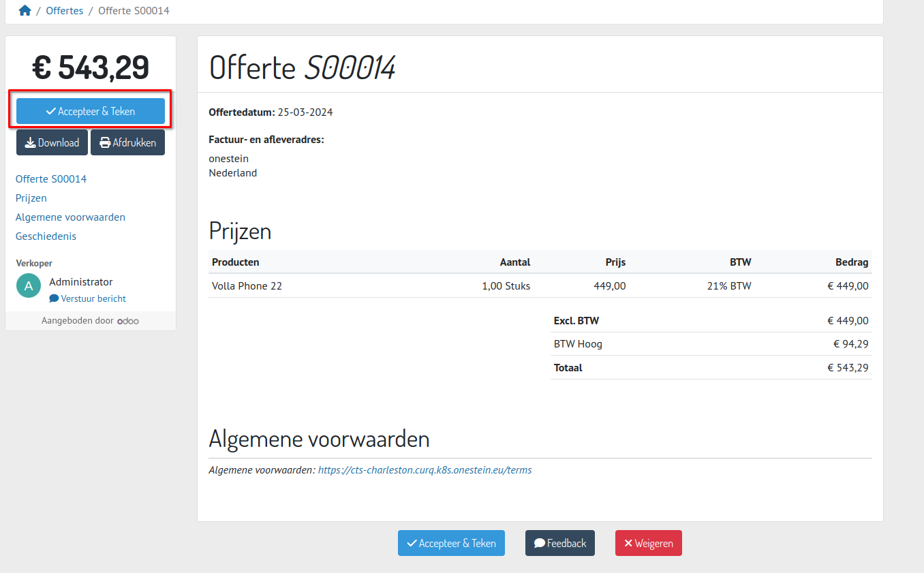
Task: Print the quotation using Afdrukken
Action: coord(127,142)
